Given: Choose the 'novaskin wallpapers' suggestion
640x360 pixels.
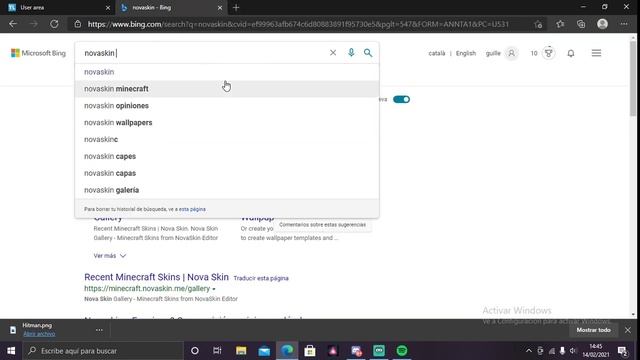Looking at the screenshot, I should [227, 122].
